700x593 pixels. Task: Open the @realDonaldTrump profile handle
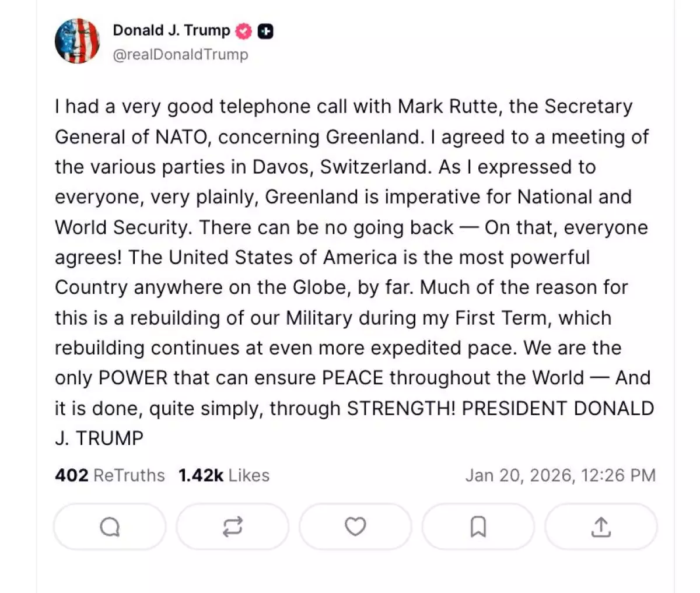click(x=180, y=54)
